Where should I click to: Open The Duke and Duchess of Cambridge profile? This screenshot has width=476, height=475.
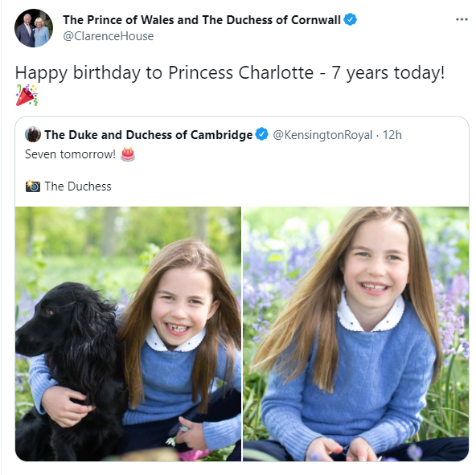pos(149,135)
